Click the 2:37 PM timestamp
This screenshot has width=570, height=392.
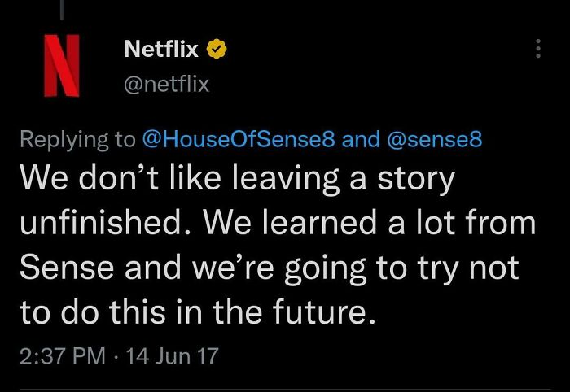60,355
